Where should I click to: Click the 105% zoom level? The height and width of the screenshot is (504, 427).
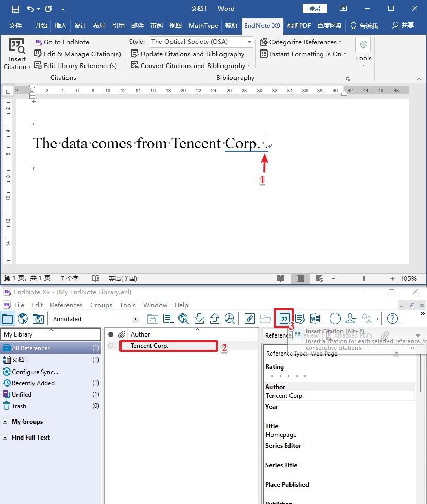pos(408,278)
